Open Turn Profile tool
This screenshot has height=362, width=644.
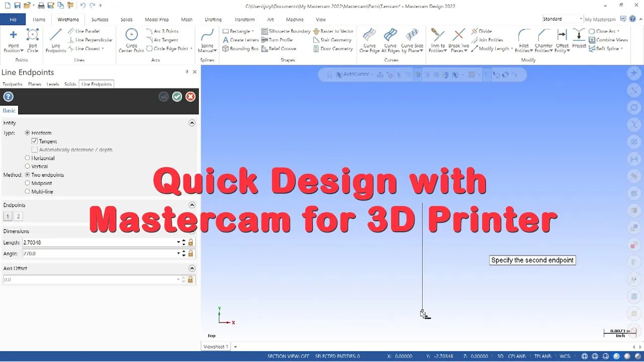277,40
